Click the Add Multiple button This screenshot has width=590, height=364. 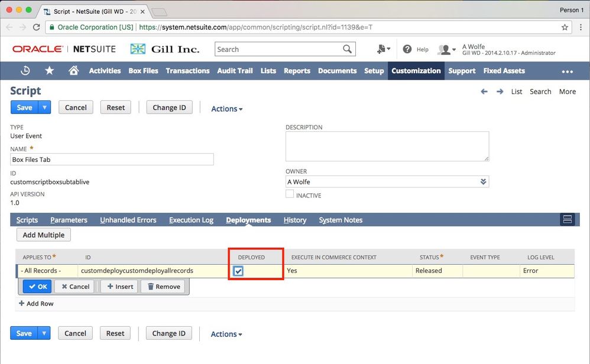(x=44, y=235)
